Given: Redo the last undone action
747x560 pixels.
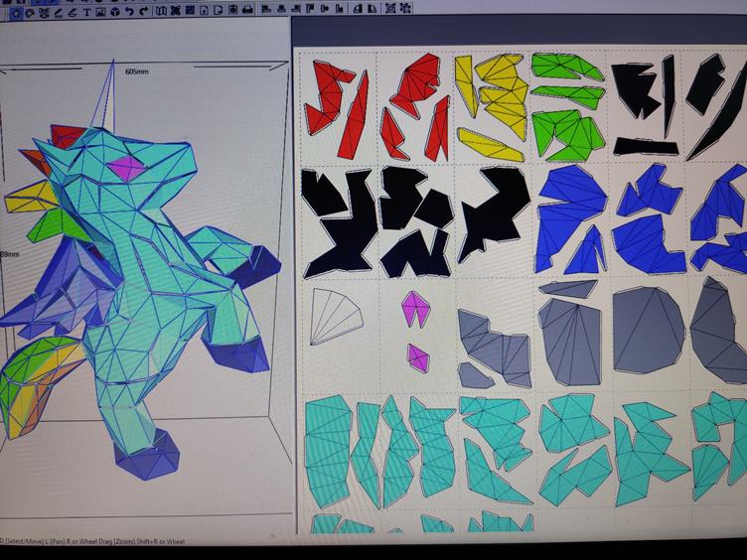Looking at the screenshot, I should [x=144, y=11].
